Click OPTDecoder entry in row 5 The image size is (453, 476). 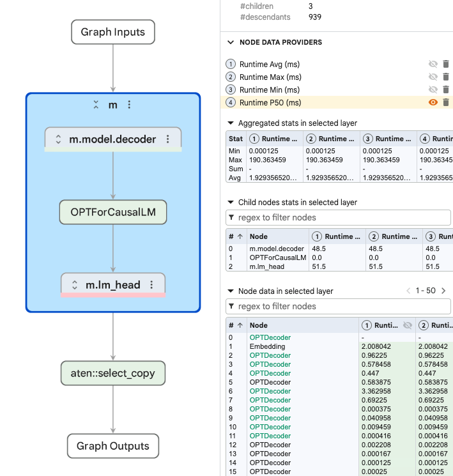pyautogui.click(x=270, y=382)
